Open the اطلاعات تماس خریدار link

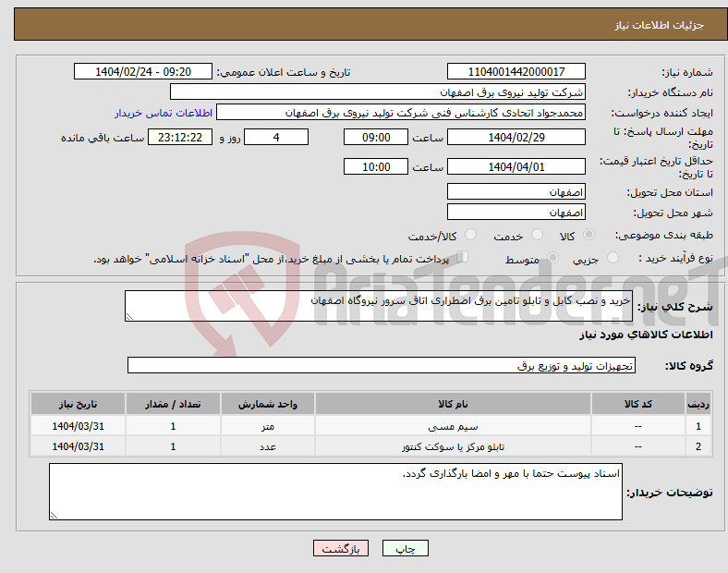(x=164, y=113)
